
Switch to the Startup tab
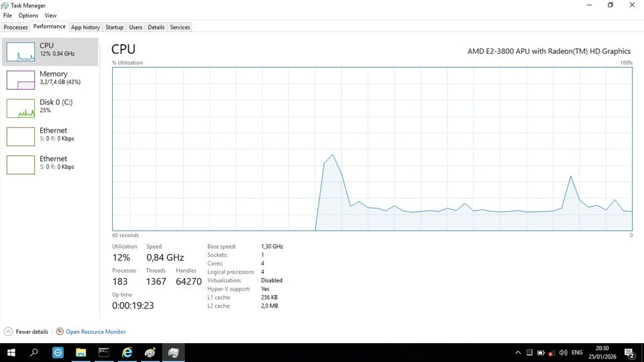114,27
